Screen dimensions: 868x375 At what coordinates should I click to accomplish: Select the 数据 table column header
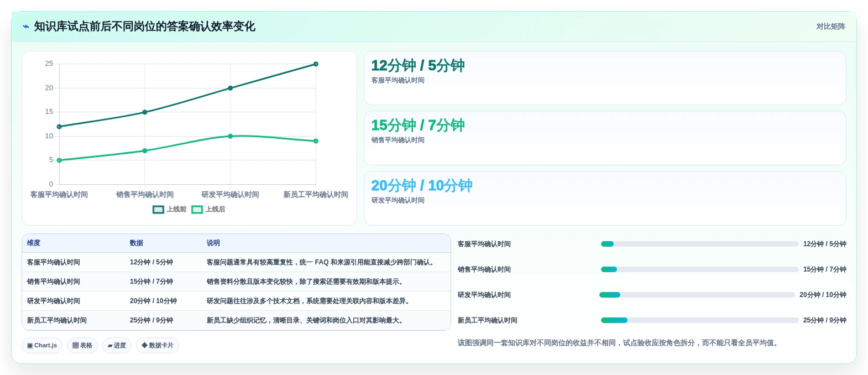137,243
